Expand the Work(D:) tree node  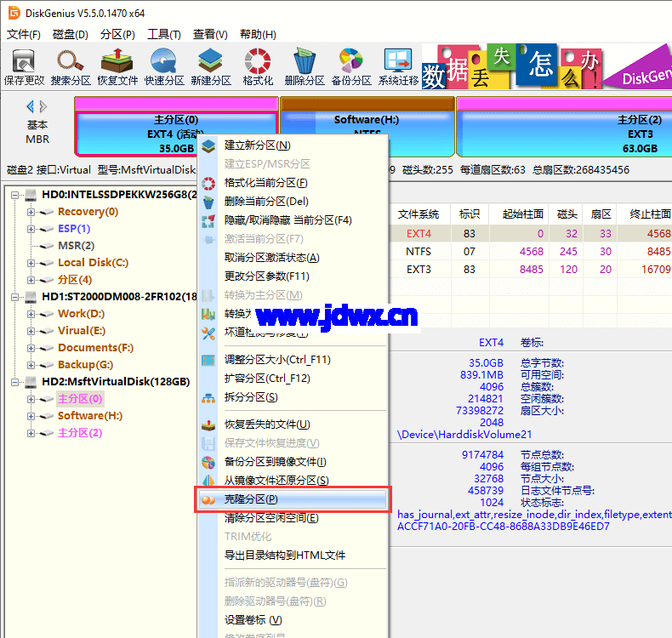[31, 314]
